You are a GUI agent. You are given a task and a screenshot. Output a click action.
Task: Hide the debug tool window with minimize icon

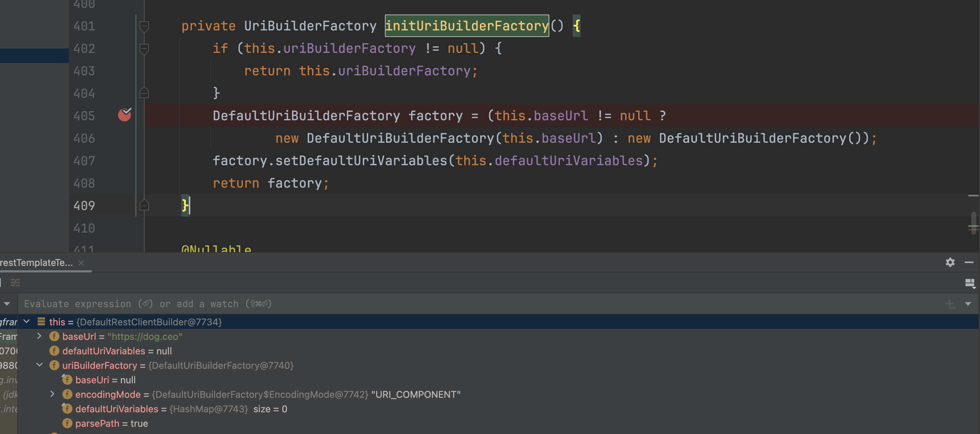[969, 262]
